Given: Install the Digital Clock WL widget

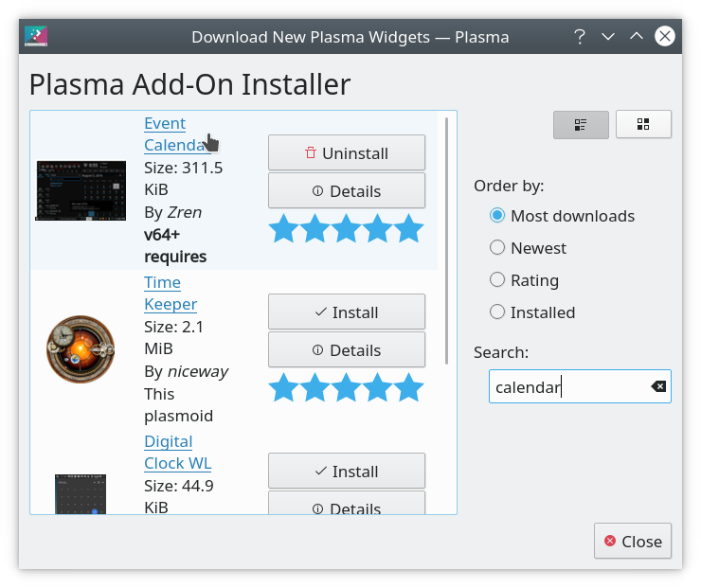Looking at the screenshot, I should pos(346,471).
